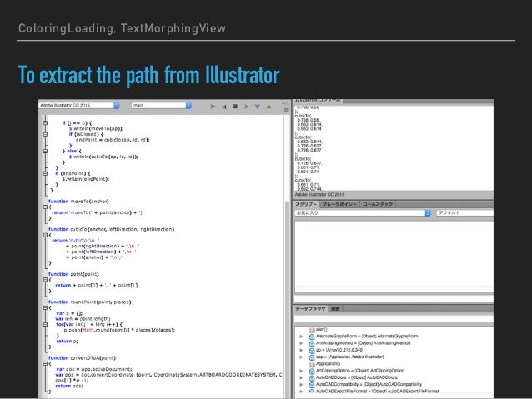Expand the AlternateGlyphsForm tree node

click(x=301, y=337)
